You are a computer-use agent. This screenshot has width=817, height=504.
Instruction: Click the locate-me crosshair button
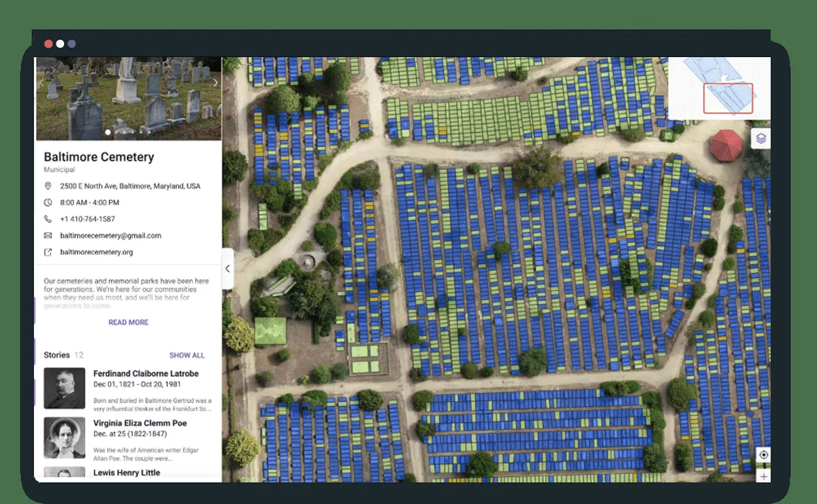(763, 455)
